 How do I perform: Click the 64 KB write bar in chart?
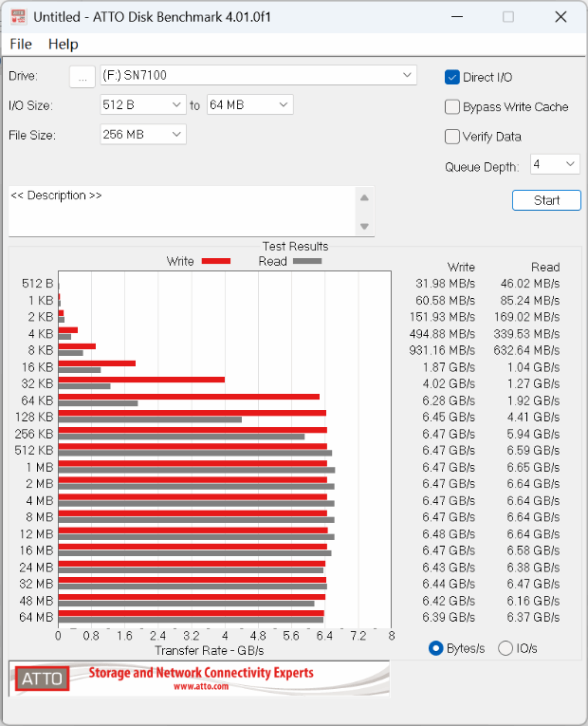pos(189,397)
